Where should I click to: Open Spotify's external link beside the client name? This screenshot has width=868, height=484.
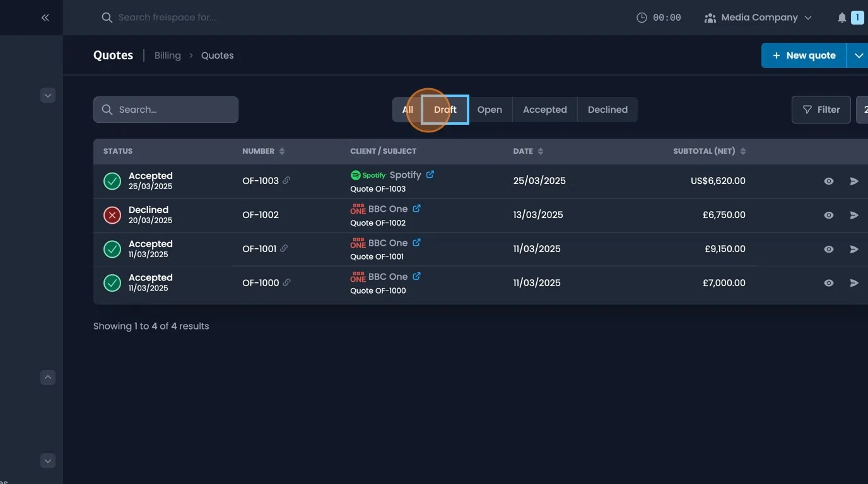[x=431, y=174]
